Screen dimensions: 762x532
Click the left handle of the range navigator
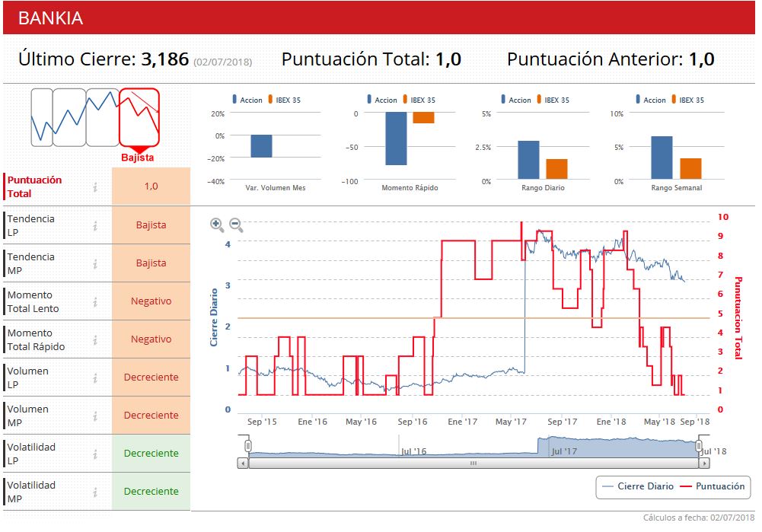pyautogui.click(x=248, y=445)
